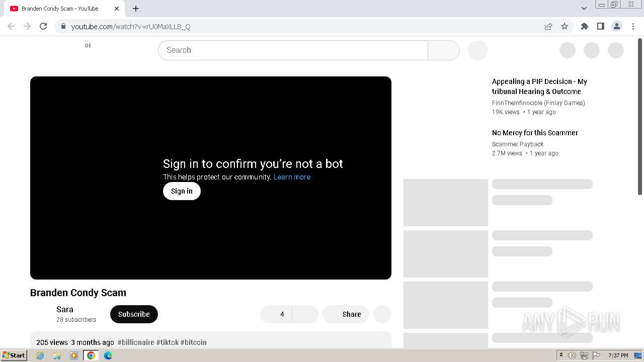Click the voice search round button

[x=478, y=50]
